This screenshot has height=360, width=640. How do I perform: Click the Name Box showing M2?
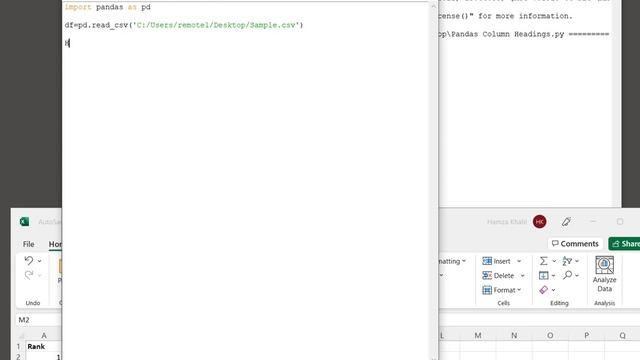pos(38,320)
